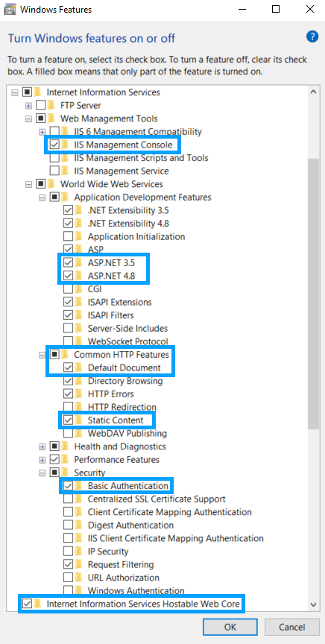Select the WebDAV Publishing row text

click(127, 433)
